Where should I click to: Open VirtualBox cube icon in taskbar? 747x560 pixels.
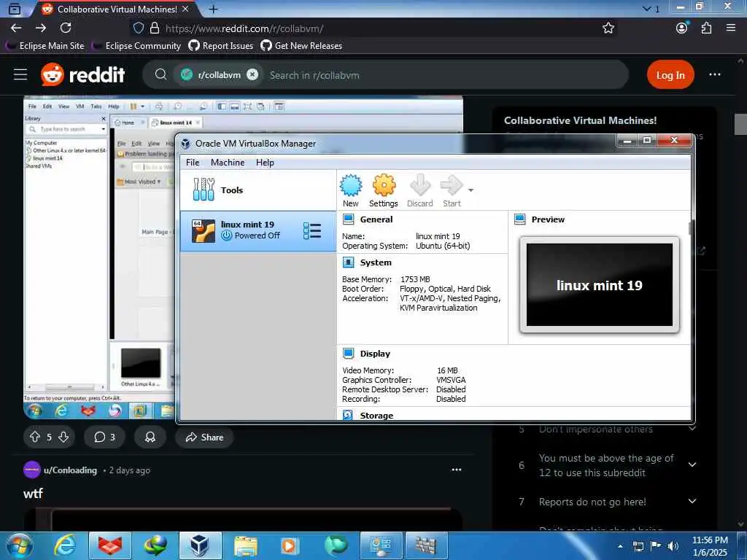pos(200,545)
